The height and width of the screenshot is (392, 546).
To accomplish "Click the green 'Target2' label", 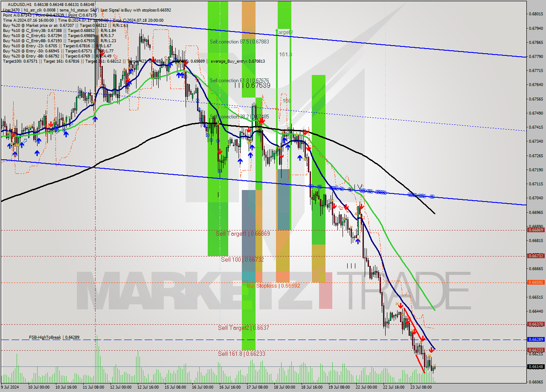I will click(x=284, y=32).
